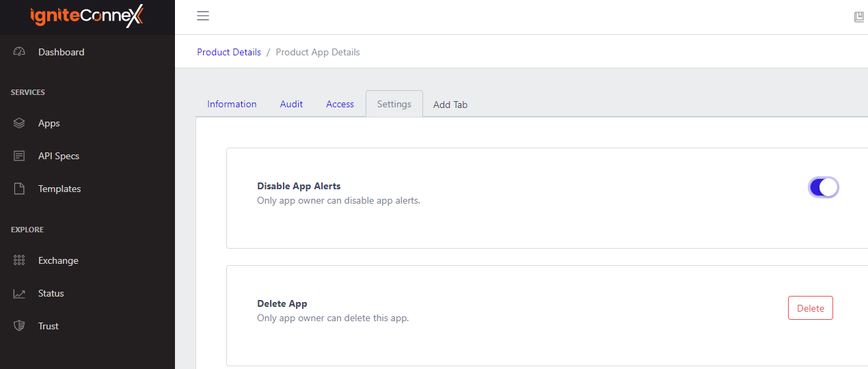The width and height of the screenshot is (868, 369).
Task: Go to the Access tab
Action: 340,105
